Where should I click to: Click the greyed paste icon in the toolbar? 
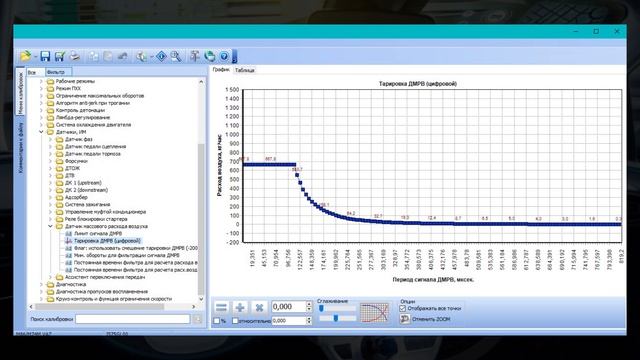click(108, 56)
